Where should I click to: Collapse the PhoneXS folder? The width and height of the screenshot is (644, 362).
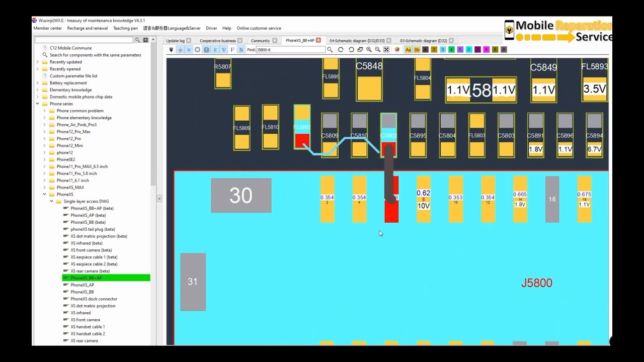44,195
